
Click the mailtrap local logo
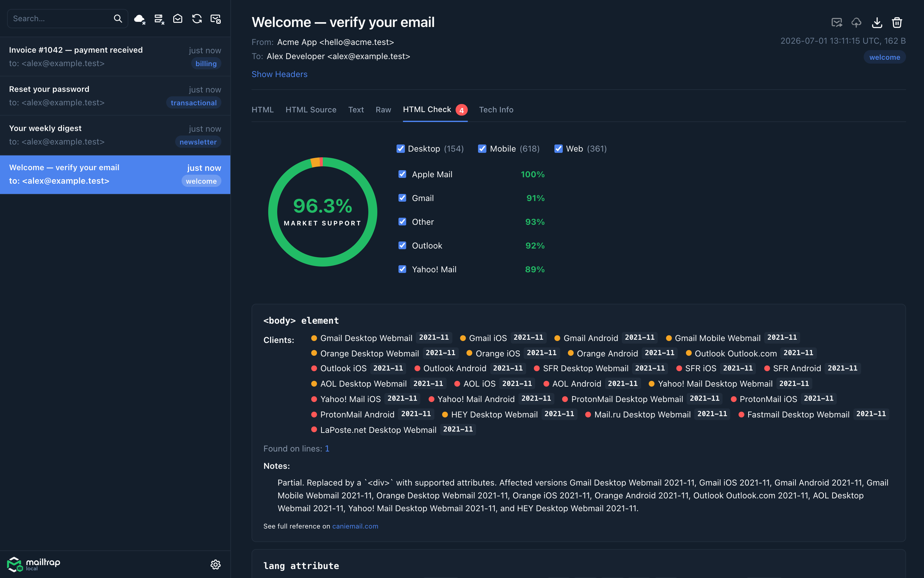click(34, 564)
